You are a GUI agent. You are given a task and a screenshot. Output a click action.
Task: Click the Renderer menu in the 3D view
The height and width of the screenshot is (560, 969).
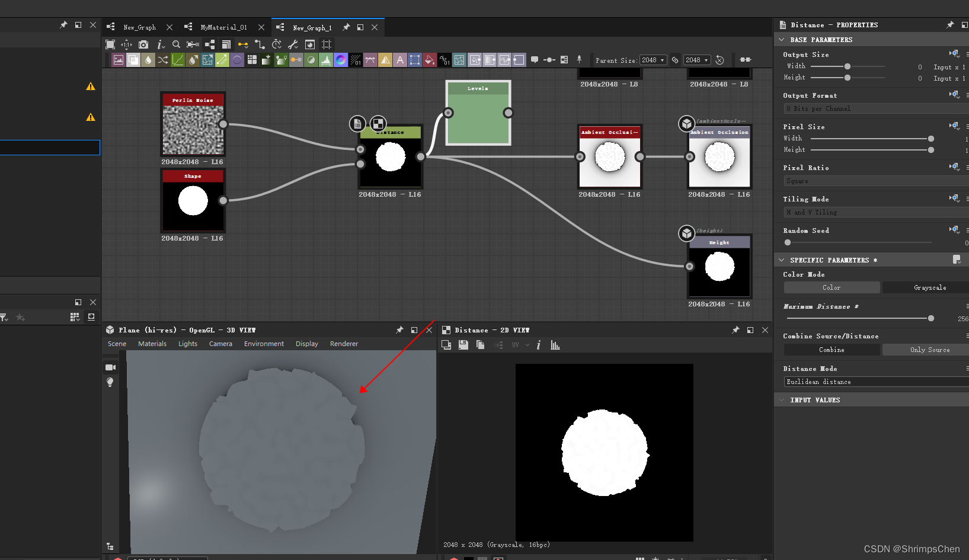point(344,344)
